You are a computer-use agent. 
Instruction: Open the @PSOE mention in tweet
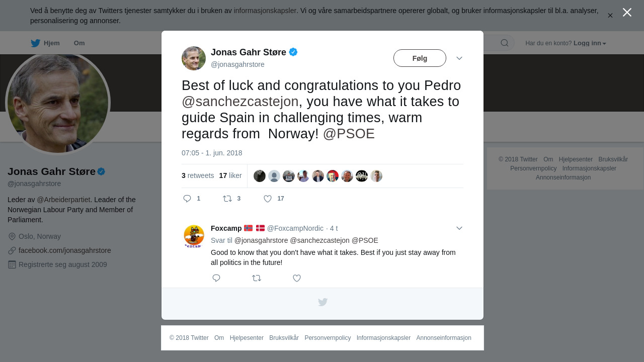349,134
